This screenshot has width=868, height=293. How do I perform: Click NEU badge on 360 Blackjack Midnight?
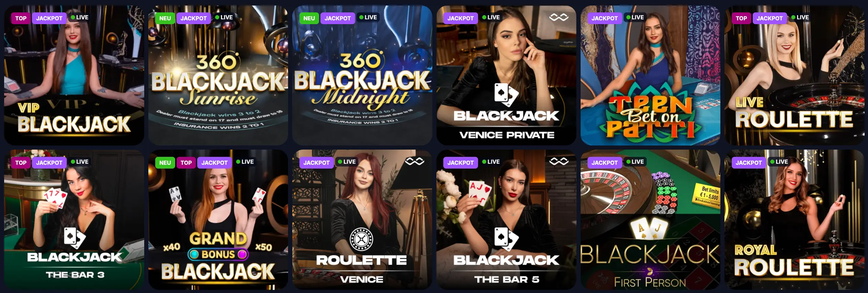(x=309, y=18)
